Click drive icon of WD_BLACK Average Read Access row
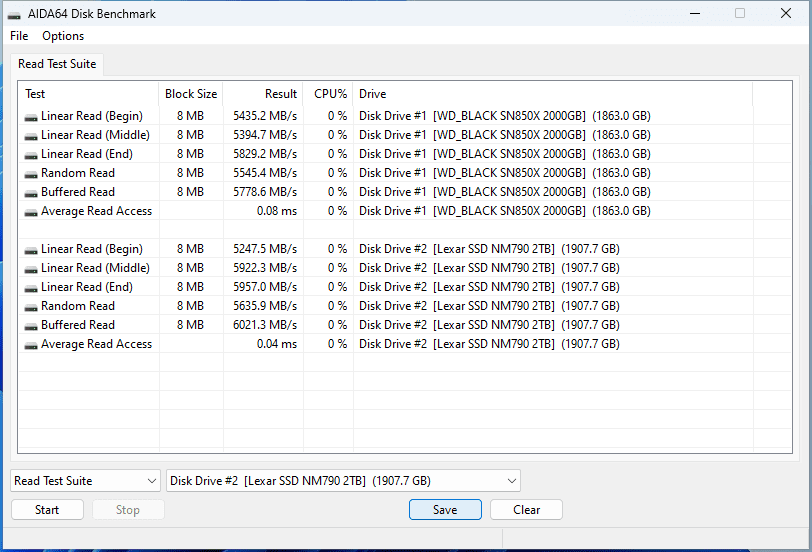 [x=31, y=212]
